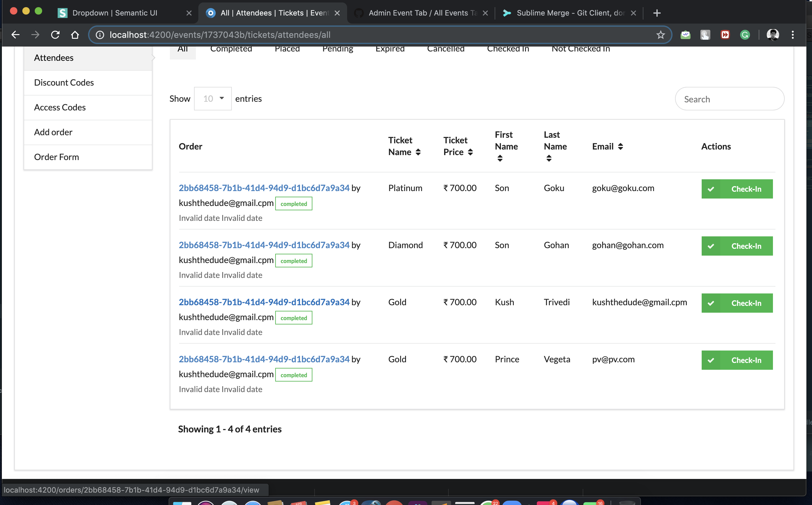Screen dimensions: 812x505
Task: Open order link in Kush Trivedi row
Action: point(264,302)
